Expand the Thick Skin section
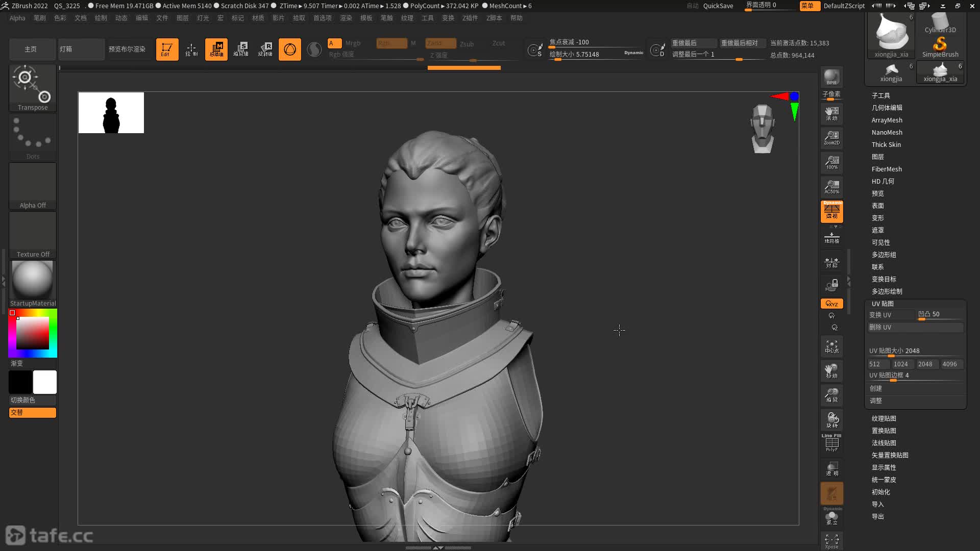Screen dimensions: 980x551 pos(886,144)
